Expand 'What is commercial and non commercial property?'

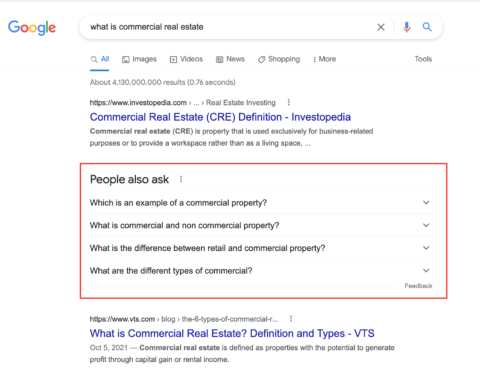pyautogui.click(x=261, y=225)
